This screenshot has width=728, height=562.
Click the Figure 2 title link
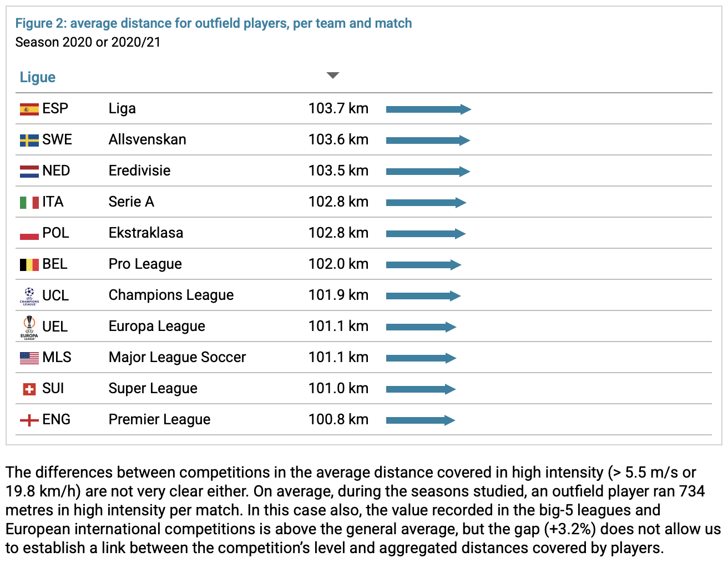[x=213, y=23]
